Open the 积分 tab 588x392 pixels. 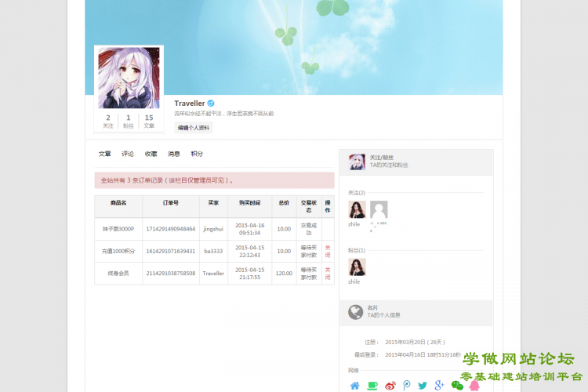[x=197, y=154]
